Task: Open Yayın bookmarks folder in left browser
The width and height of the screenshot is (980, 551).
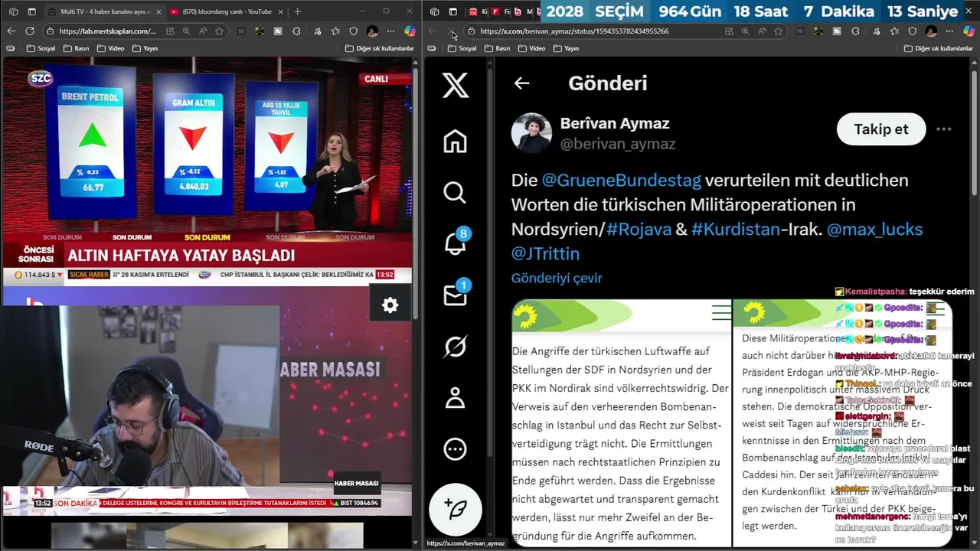Action: pos(145,48)
